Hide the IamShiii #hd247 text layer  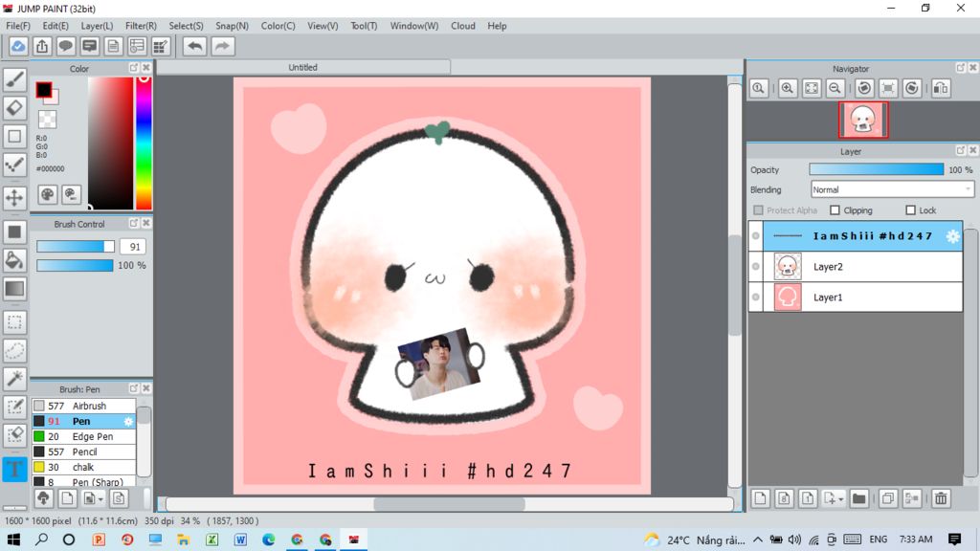[756, 236]
